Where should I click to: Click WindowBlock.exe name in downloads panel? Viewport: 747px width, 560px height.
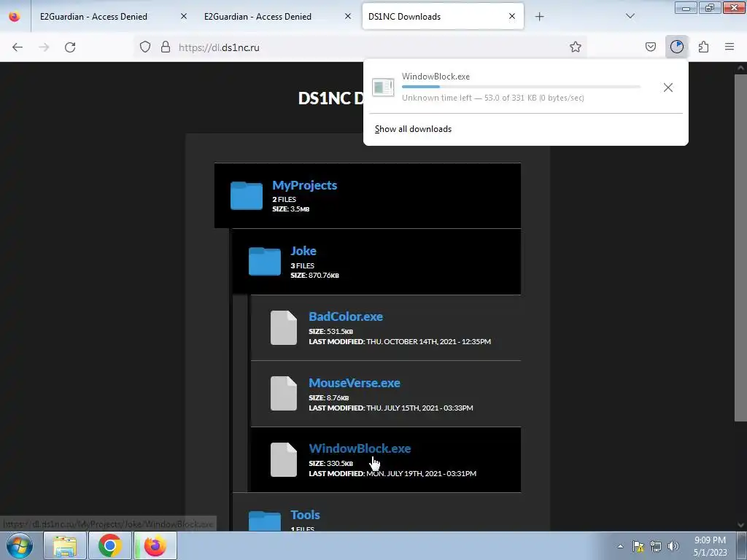(436, 76)
